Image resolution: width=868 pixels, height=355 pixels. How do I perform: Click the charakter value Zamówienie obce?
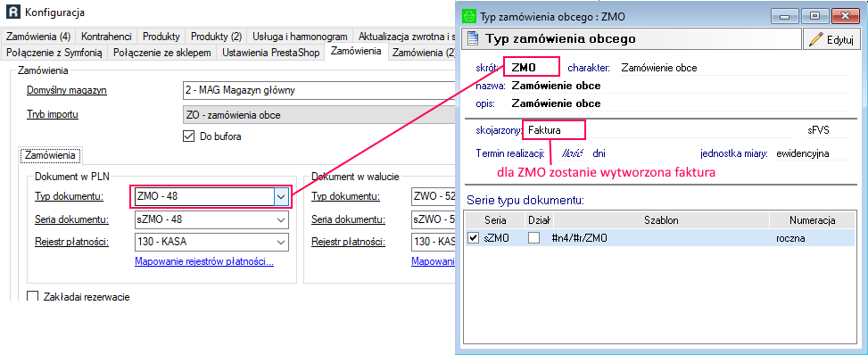click(658, 68)
